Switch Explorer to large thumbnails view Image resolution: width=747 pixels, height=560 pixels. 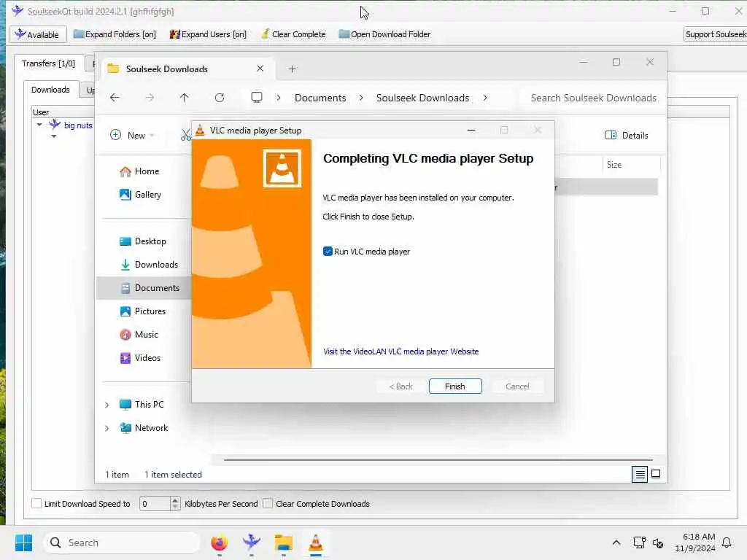pyautogui.click(x=656, y=474)
